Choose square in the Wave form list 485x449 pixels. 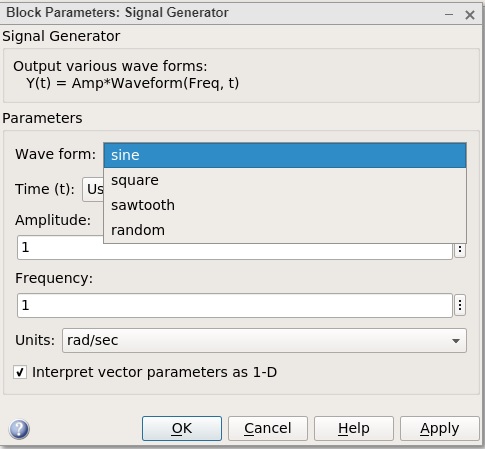click(x=285, y=180)
